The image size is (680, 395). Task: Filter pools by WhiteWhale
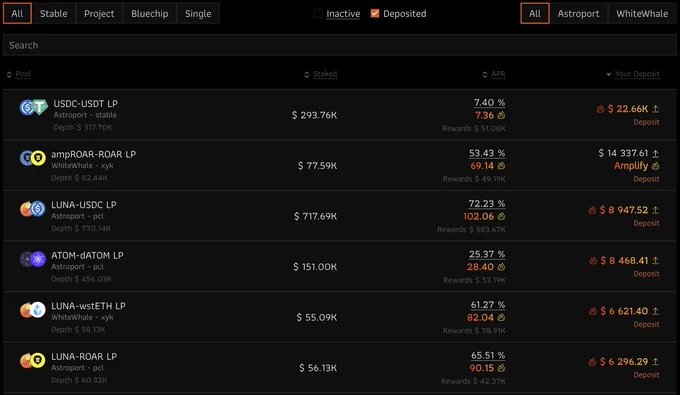pyautogui.click(x=642, y=13)
